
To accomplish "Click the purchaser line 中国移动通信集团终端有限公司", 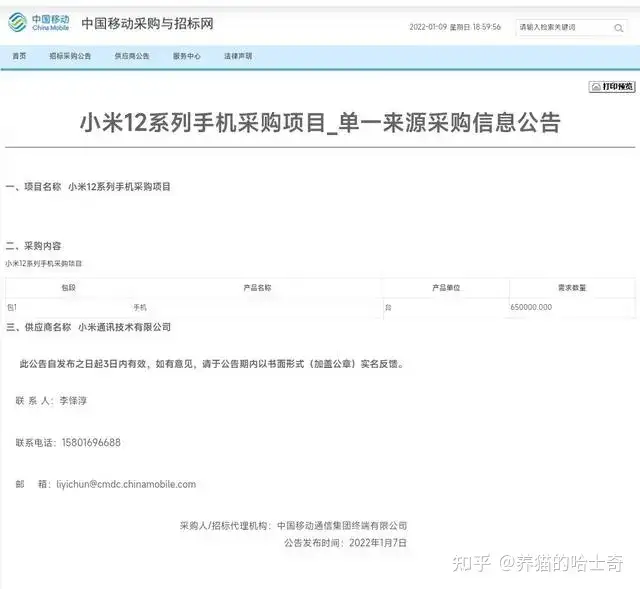I will pyautogui.click(x=342, y=525).
